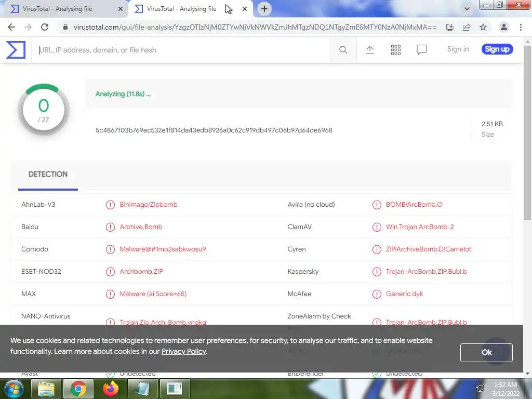Image resolution: width=532 pixels, height=399 pixels.
Task: Click the install/download icon in the address bar
Action: (450, 27)
